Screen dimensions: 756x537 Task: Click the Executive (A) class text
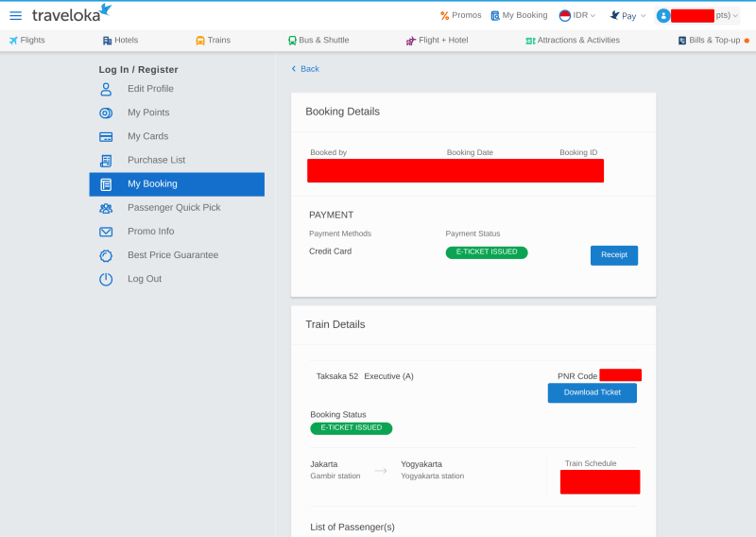tap(388, 376)
